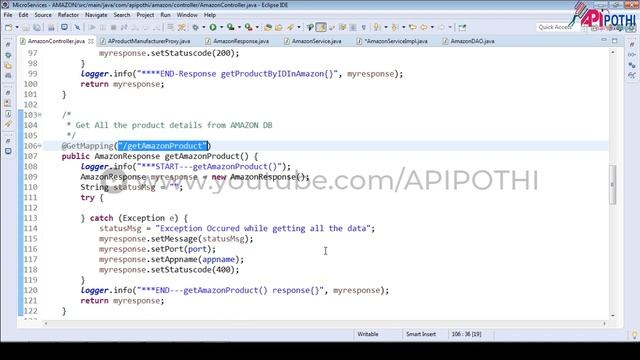The width and height of the screenshot is (640, 360).
Task: Click the Debug gear icon
Action: [196, 27]
